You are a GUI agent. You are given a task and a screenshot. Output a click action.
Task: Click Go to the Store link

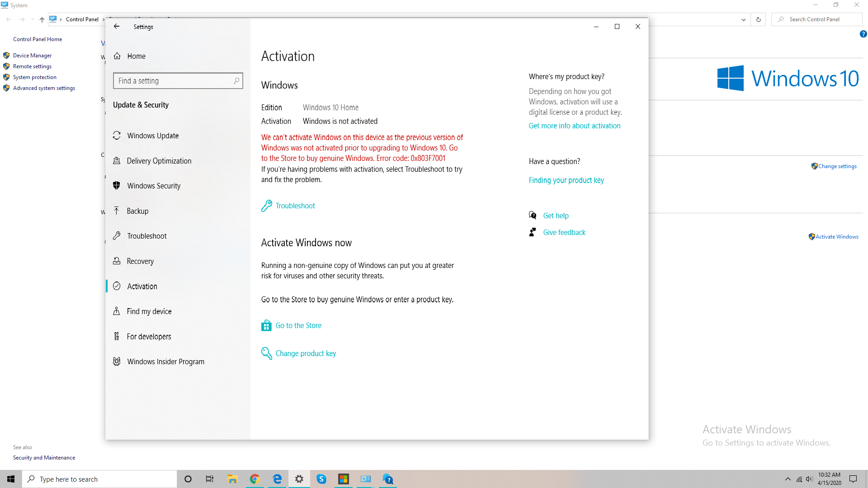pyautogui.click(x=298, y=325)
